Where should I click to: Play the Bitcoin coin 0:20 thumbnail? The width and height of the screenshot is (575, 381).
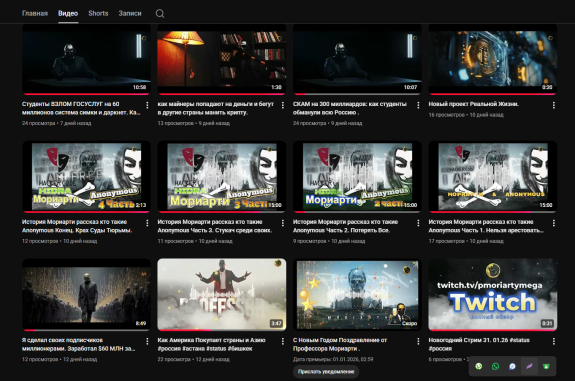(492, 59)
